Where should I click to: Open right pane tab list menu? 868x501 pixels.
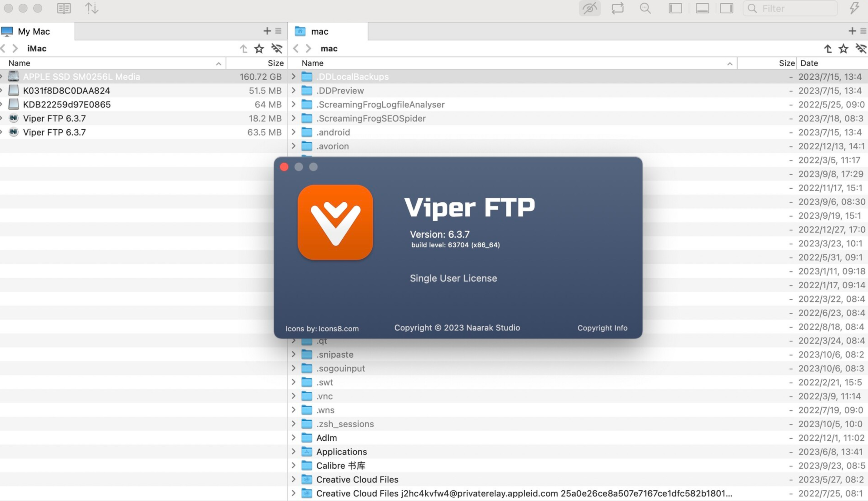pyautogui.click(x=863, y=31)
